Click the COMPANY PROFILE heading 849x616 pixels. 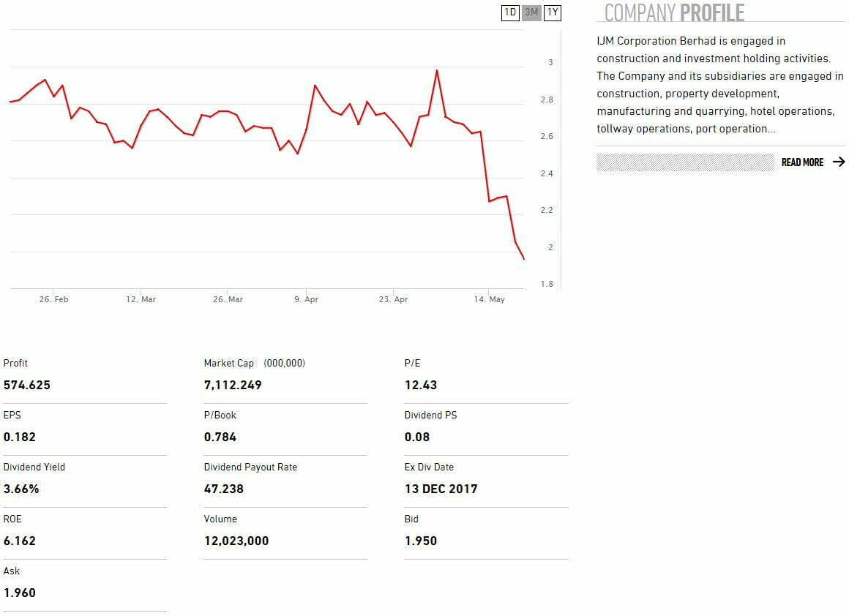click(674, 13)
